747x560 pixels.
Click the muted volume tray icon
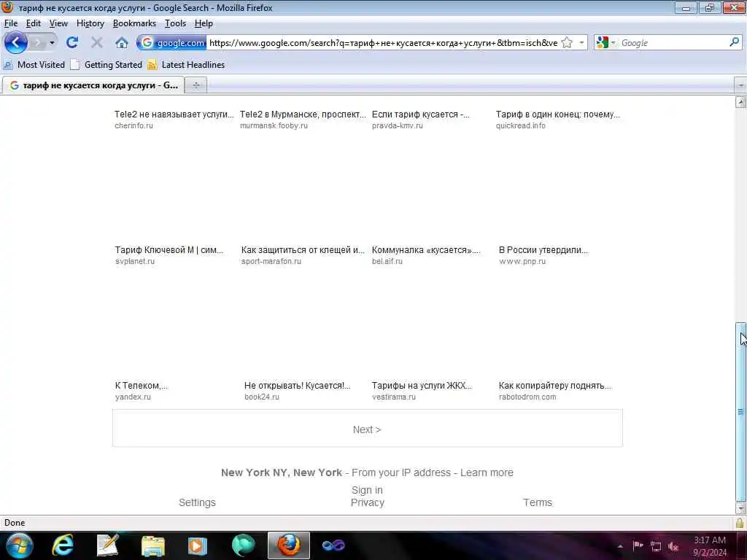point(673,546)
